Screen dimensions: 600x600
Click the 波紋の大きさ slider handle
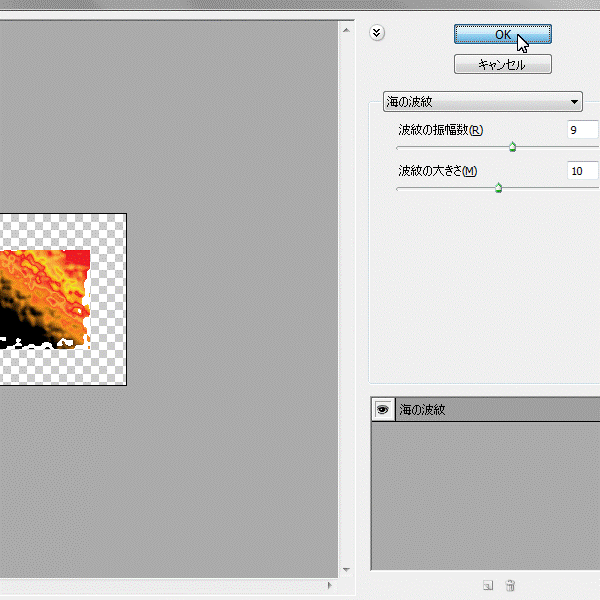[498, 188]
